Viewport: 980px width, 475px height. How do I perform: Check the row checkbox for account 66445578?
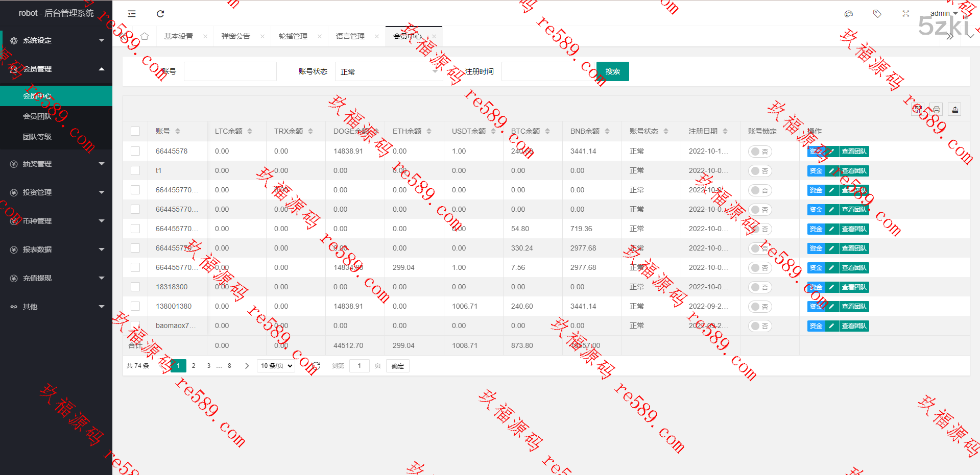point(135,151)
